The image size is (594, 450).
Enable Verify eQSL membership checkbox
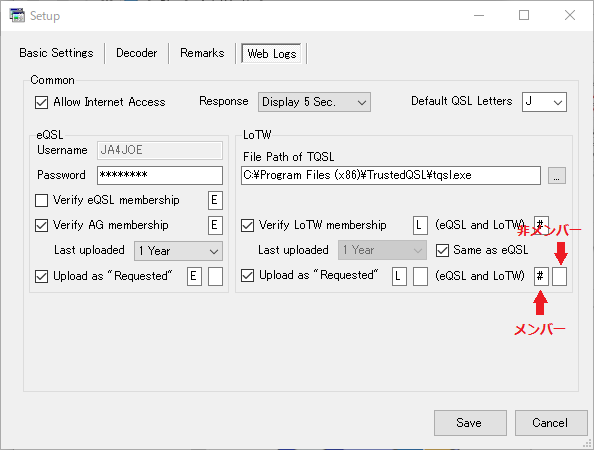coord(41,200)
